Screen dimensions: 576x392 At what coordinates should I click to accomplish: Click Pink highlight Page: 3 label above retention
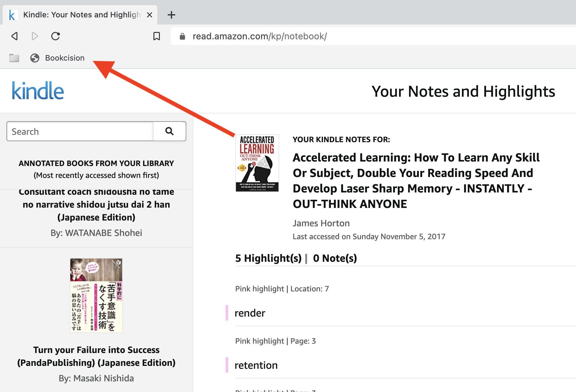[x=276, y=341]
